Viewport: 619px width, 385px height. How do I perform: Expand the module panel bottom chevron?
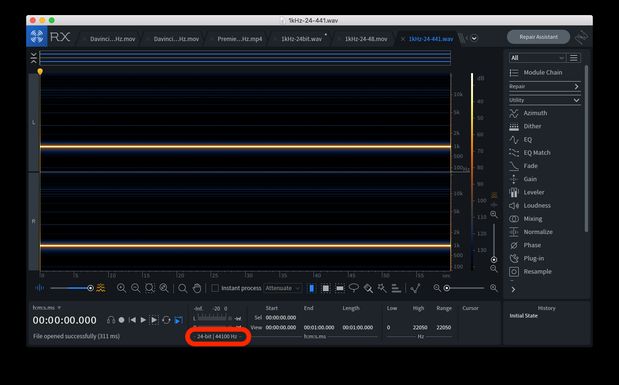pyautogui.click(x=513, y=289)
